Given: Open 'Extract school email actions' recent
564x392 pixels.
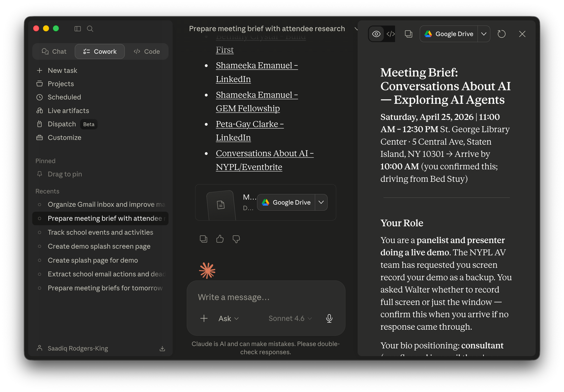Looking at the screenshot, I should pos(100,274).
